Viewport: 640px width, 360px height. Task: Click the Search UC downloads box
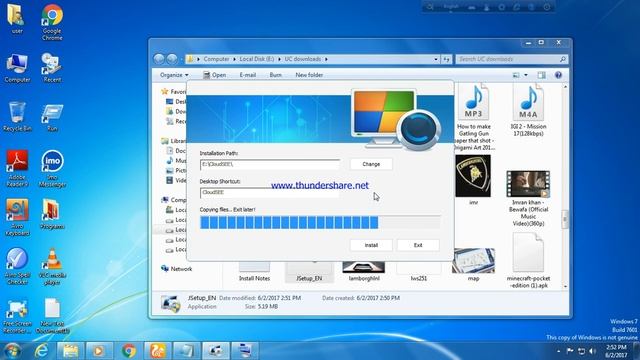[x=512, y=59]
